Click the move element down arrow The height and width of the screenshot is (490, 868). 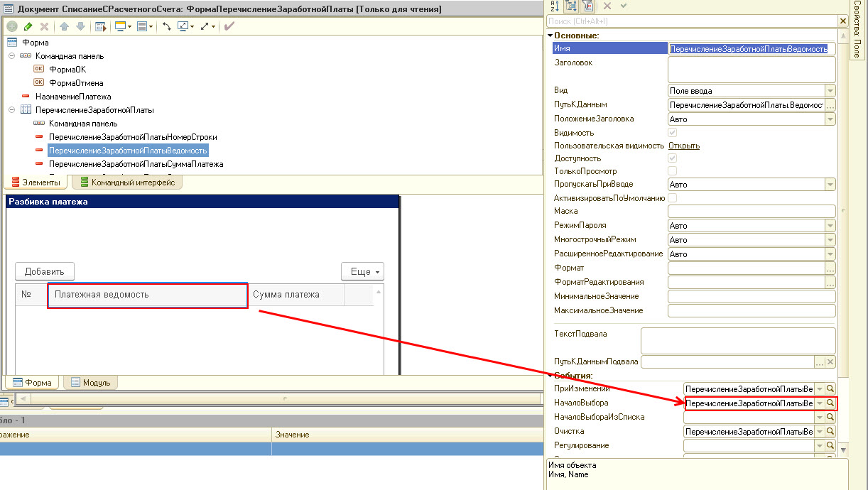point(80,26)
